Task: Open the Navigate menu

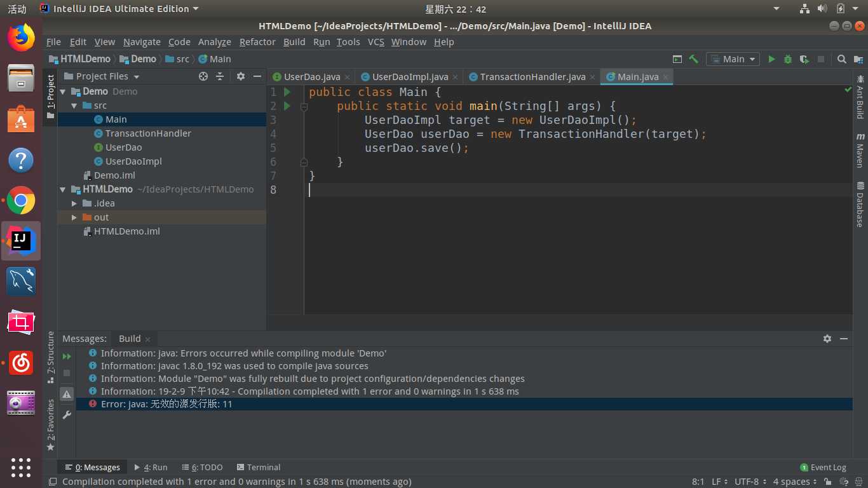Action: tap(142, 42)
